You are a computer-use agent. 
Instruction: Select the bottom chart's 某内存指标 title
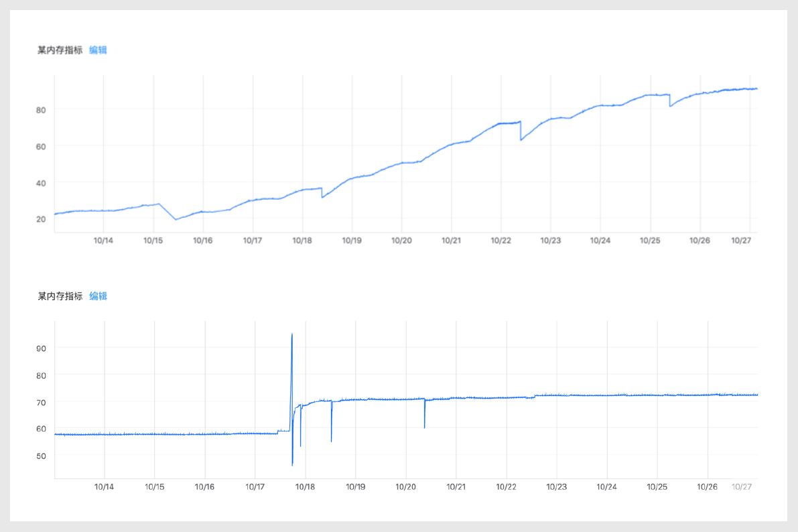point(60,296)
